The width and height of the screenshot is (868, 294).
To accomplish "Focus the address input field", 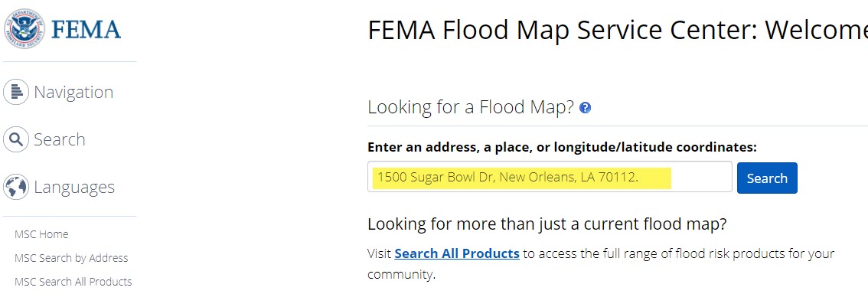I will 550,177.
